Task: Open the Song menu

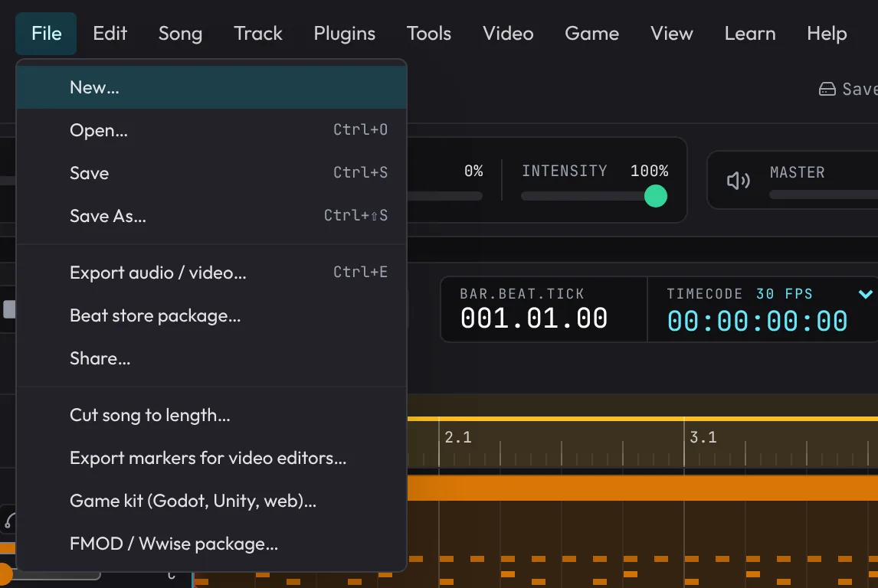Action: [x=180, y=34]
